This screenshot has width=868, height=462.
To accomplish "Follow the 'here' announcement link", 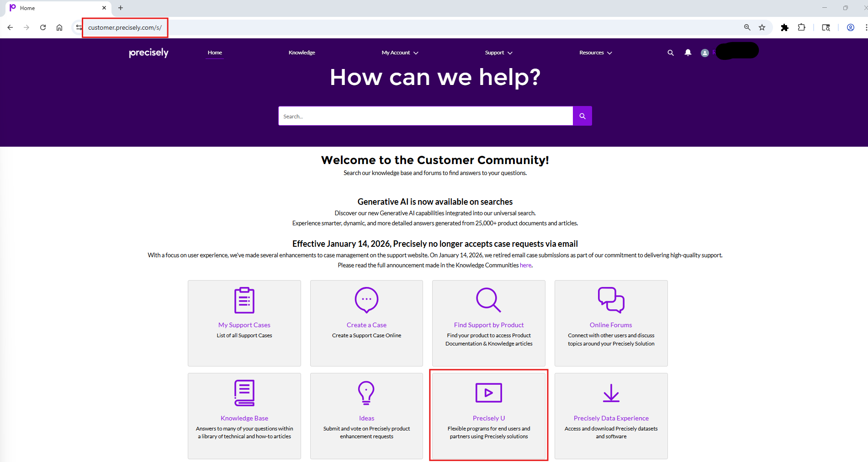I will [x=525, y=265].
